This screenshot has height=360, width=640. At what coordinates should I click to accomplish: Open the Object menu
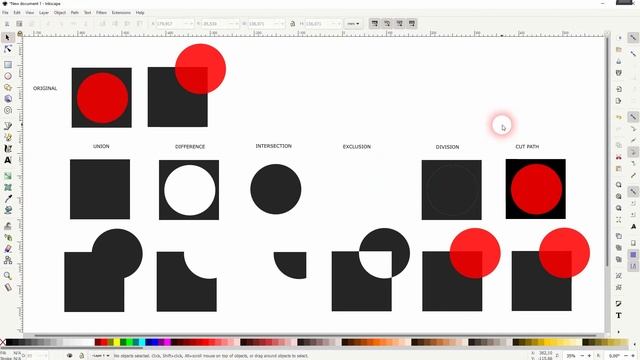pos(60,13)
